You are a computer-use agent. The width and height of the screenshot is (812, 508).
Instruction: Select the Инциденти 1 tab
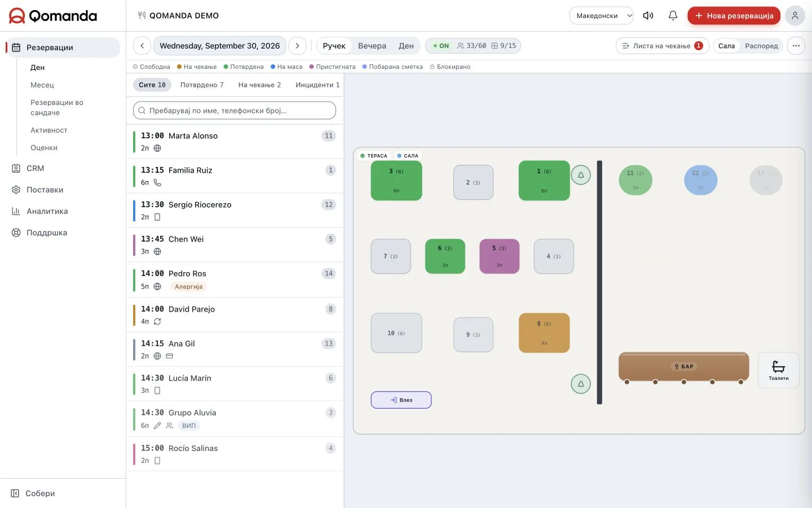317,85
